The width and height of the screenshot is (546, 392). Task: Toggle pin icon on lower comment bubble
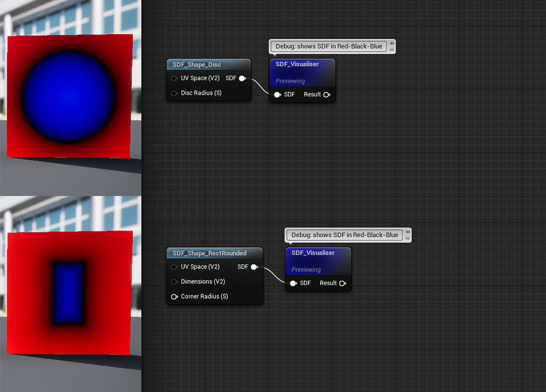(x=408, y=232)
